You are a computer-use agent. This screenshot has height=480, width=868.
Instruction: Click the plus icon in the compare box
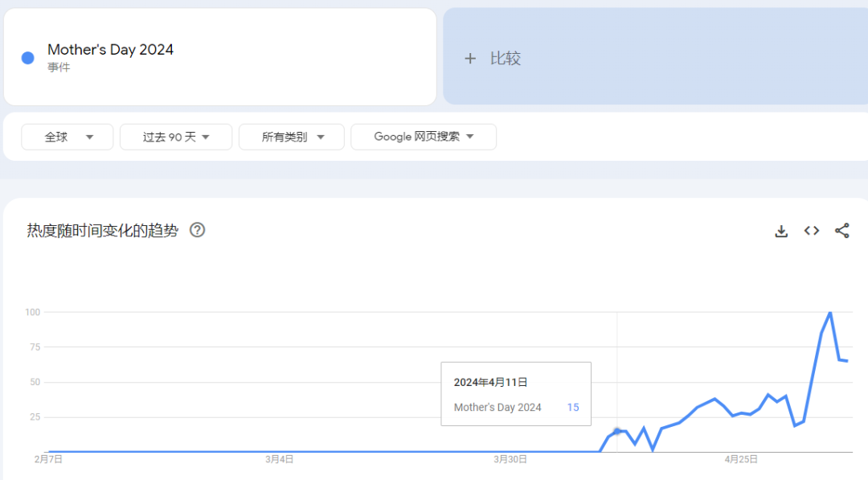click(x=470, y=57)
